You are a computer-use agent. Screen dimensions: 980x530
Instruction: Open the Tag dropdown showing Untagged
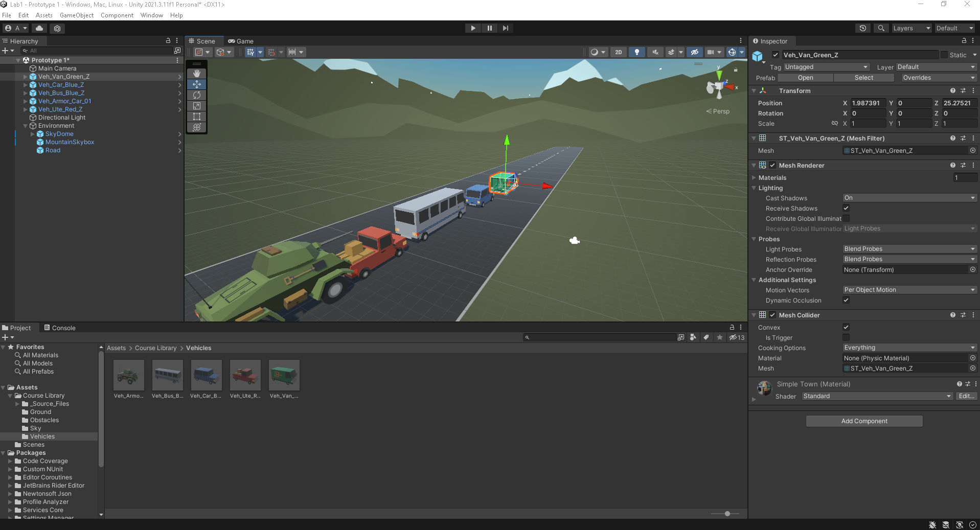tap(826, 67)
